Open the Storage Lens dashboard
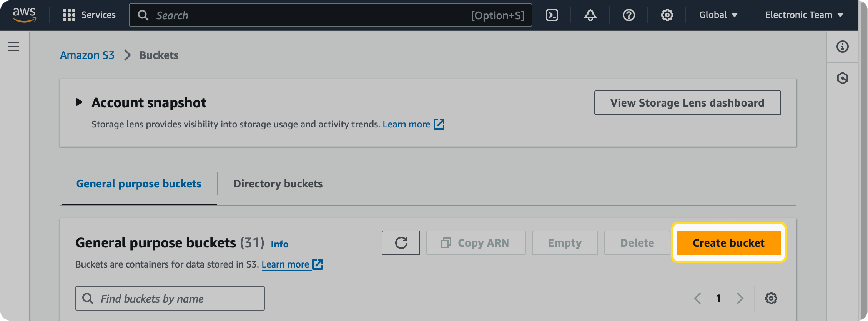 point(687,103)
